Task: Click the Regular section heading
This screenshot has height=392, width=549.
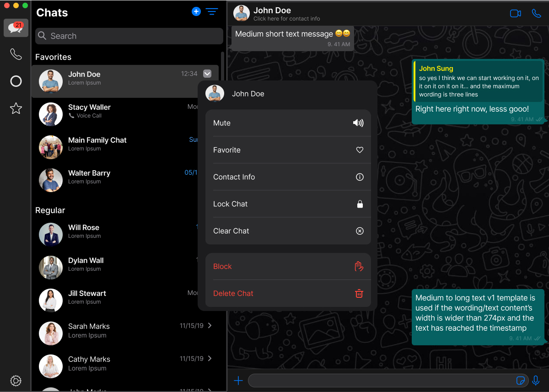Action: (50, 210)
